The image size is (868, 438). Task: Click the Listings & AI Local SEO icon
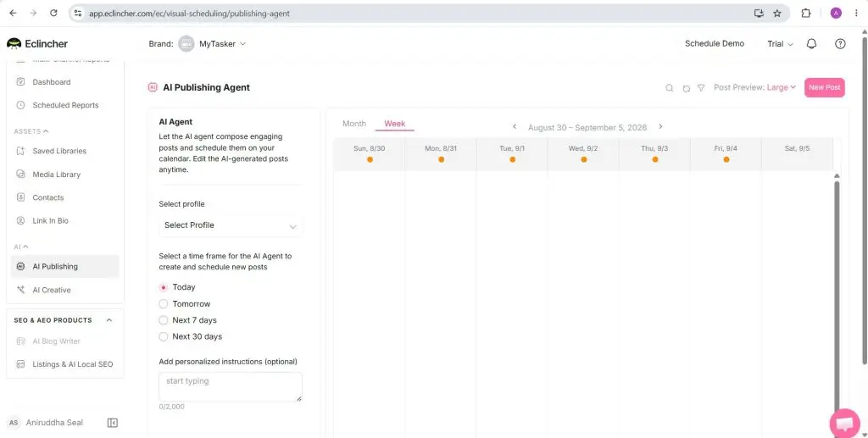point(20,364)
